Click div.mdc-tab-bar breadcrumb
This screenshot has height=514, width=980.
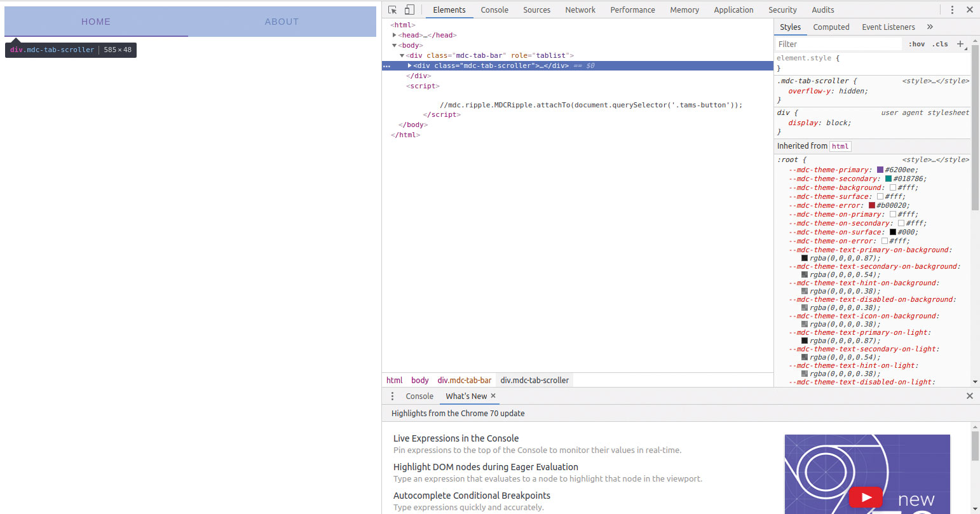465,380
